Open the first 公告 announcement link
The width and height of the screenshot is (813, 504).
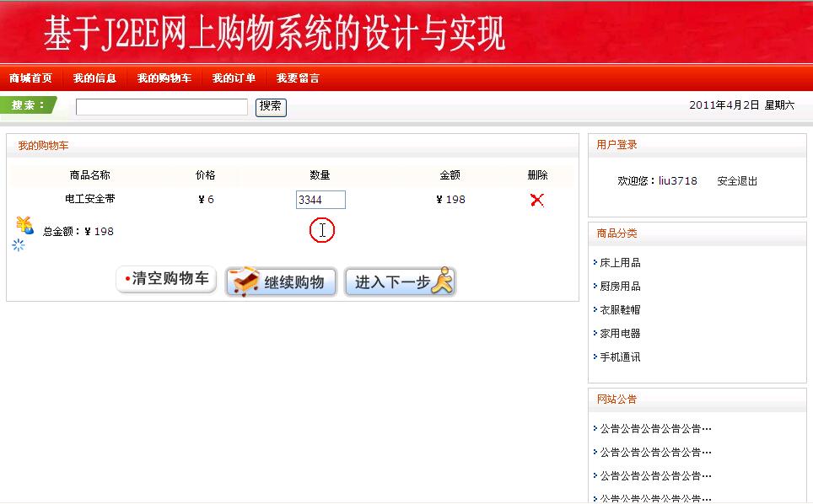point(655,428)
